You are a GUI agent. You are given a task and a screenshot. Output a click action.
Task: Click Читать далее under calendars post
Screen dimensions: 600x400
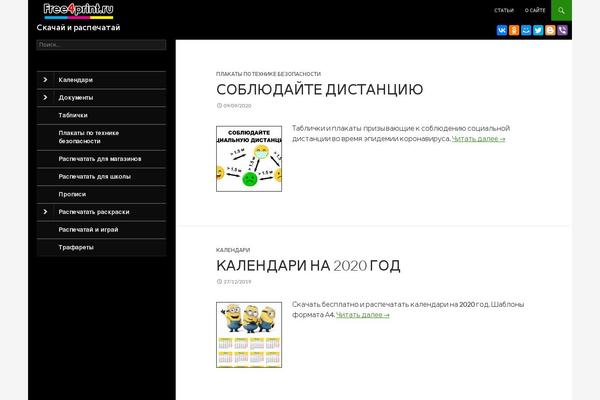[363, 315]
